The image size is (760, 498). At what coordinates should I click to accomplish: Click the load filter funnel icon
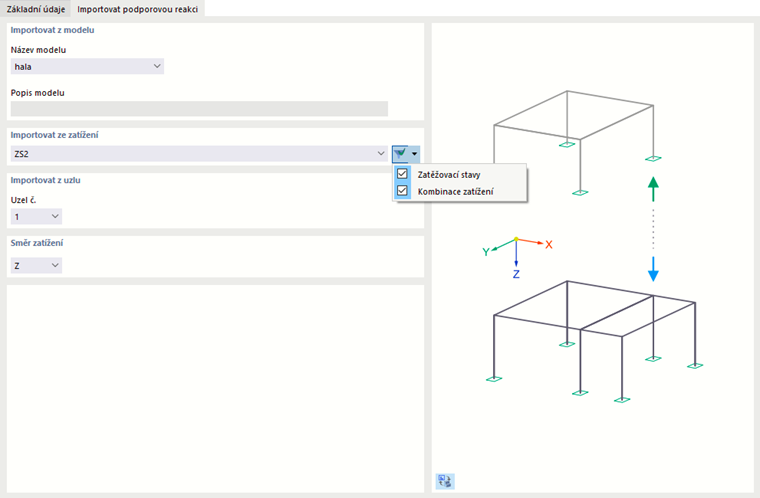[x=400, y=154]
